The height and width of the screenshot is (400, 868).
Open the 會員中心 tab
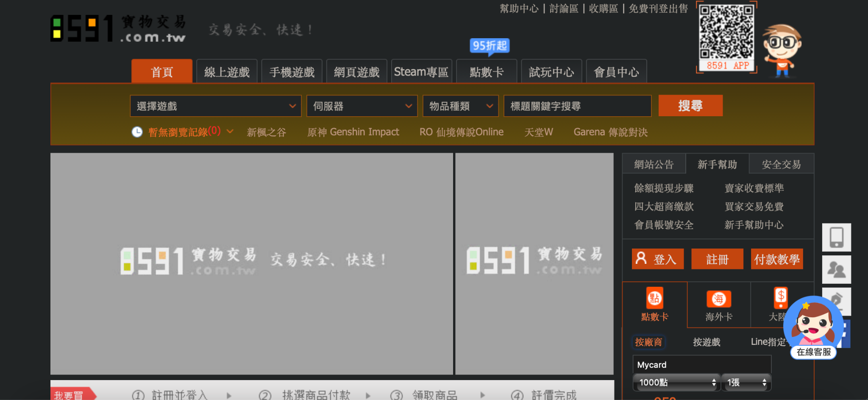tap(616, 71)
